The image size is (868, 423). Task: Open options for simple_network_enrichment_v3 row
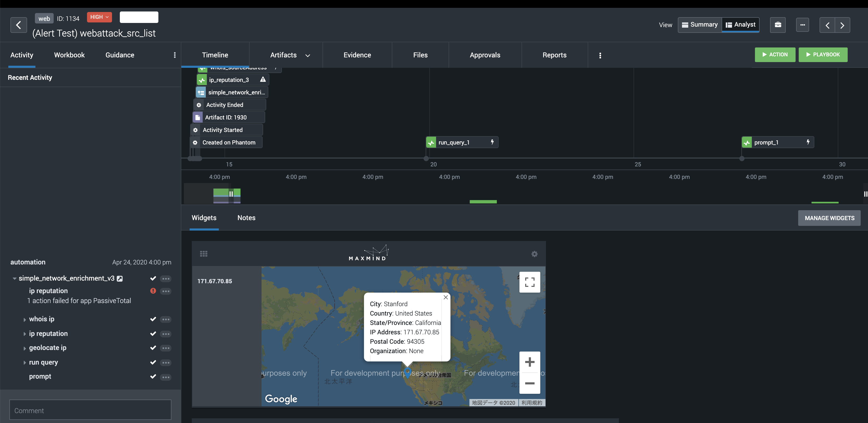click(x=165, y=279)
